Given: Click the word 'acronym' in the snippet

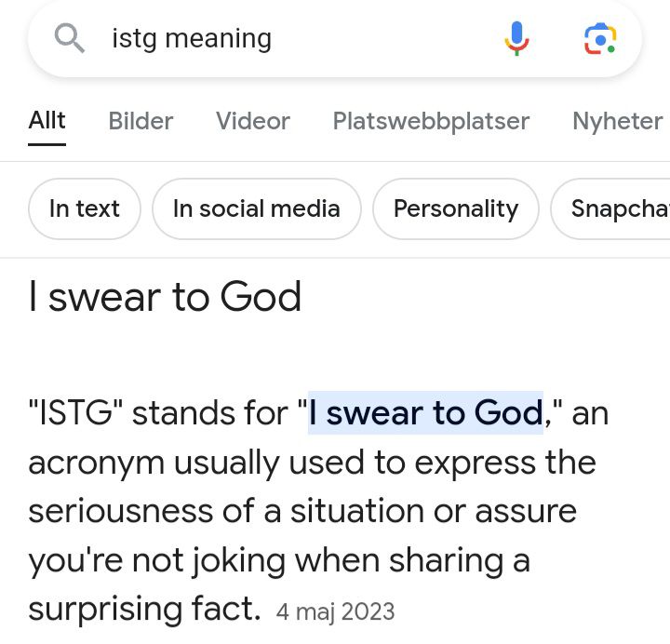Looking at the screenshot, I should tap(100, 462).
